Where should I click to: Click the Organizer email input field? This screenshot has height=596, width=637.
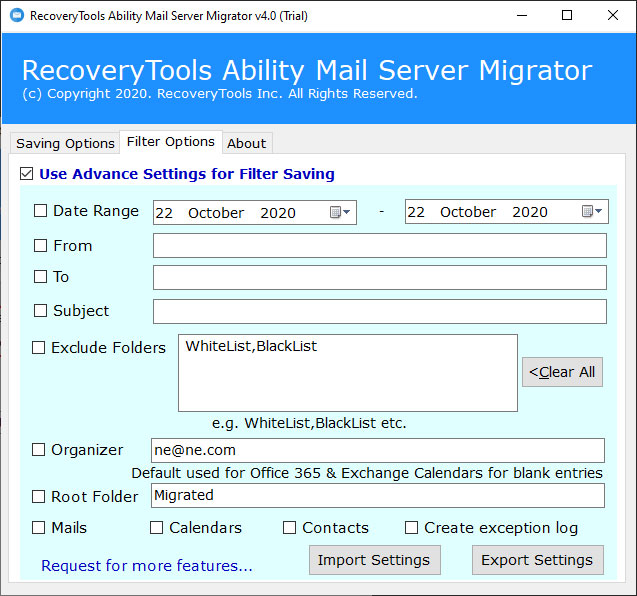[378, 451]
